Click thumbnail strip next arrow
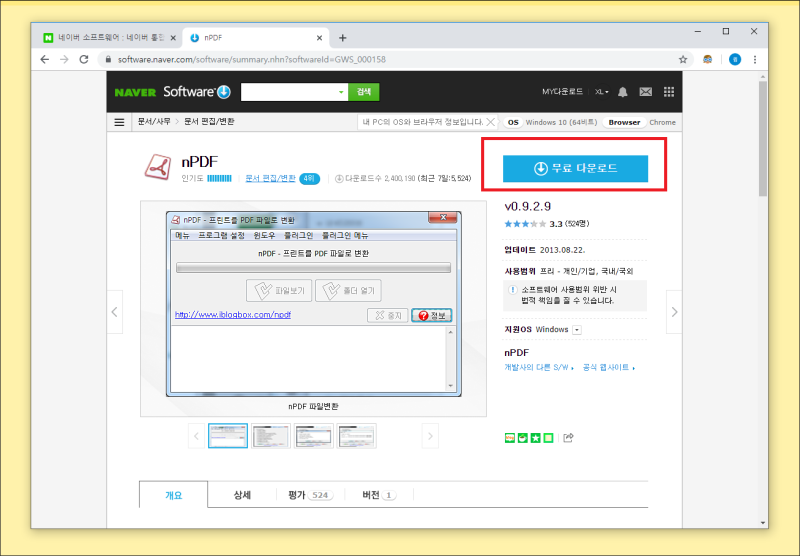Screen dimensions: 800x556 tap(430, 436)
